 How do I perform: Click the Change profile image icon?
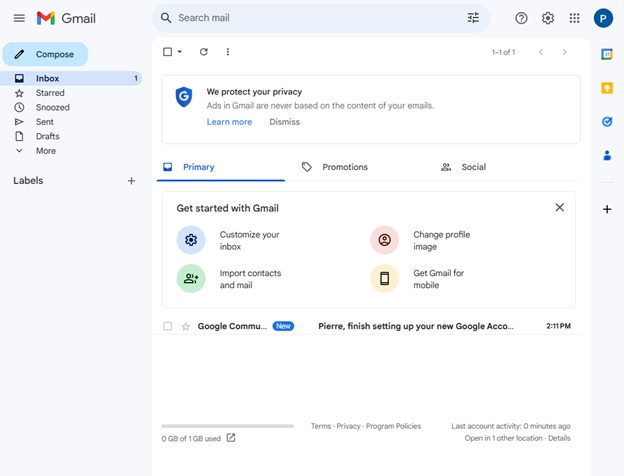point(384,240)
